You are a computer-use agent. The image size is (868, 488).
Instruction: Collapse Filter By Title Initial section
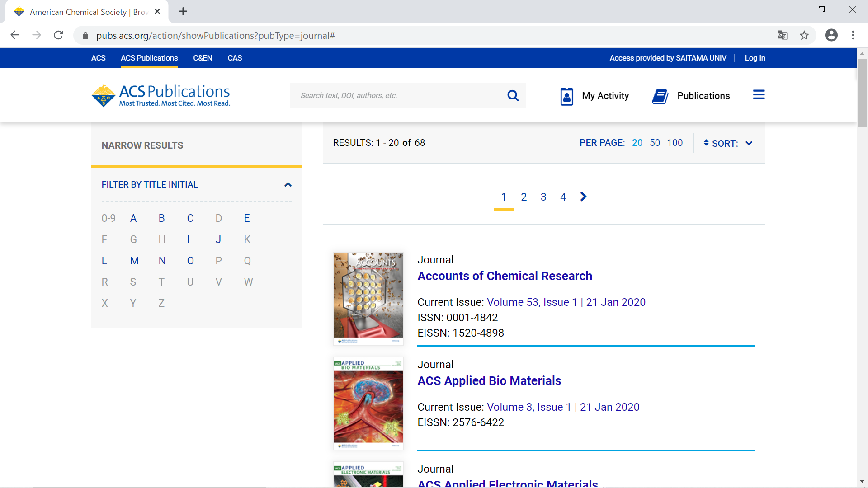[x=288, y=184]
